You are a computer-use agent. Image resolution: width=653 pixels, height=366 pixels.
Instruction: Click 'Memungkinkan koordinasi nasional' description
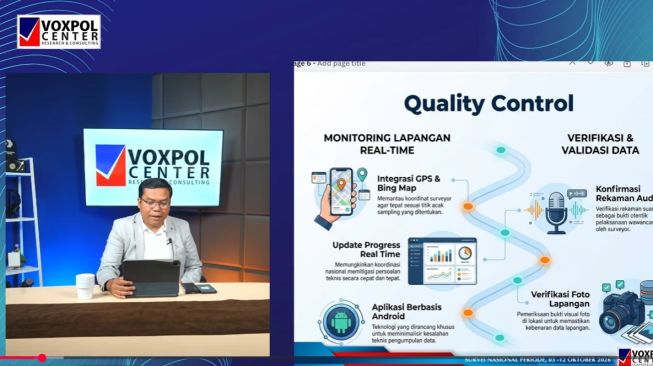(362, 271)
